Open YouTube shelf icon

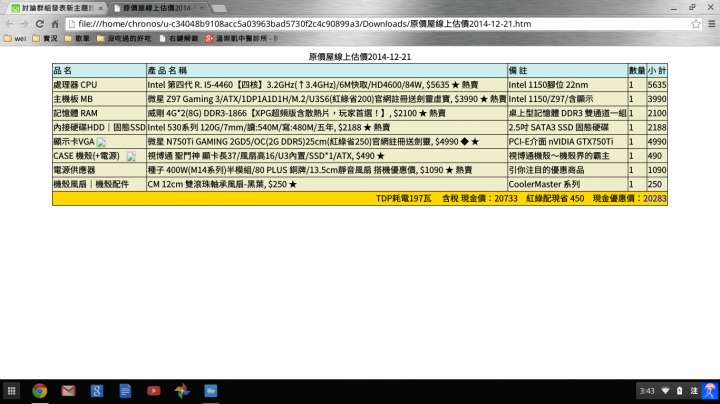coord(154,391)
